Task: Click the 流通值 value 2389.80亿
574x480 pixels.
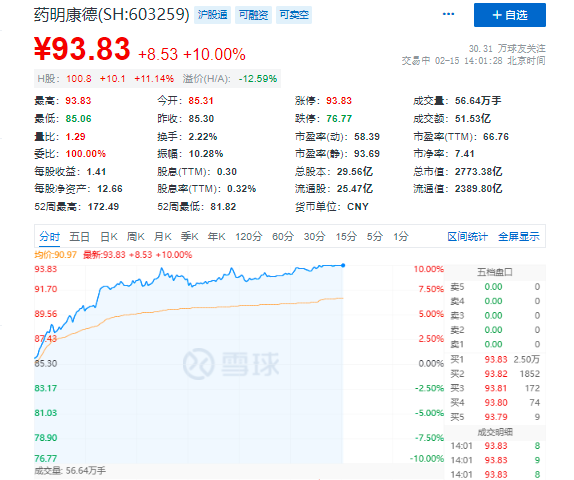Action: click(478, 189)
